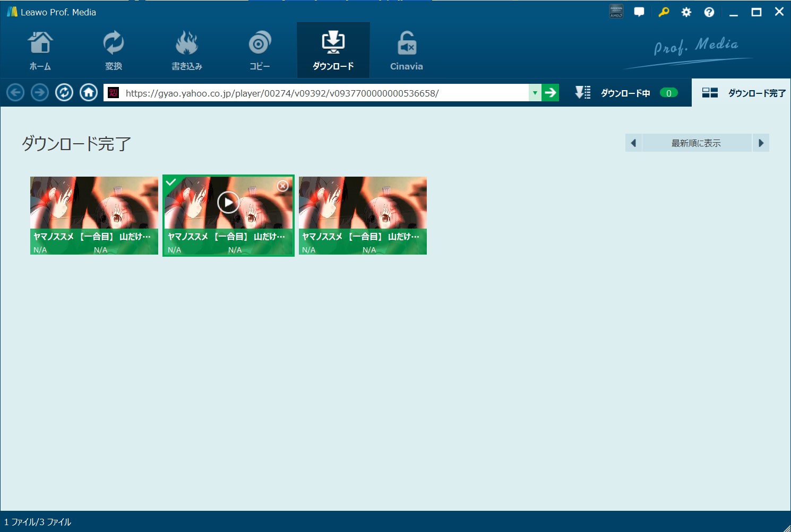The height and width of the screenshot is (532, 791).
Task: Remove the second video with its X icon
Action: (x=283, y=186)
